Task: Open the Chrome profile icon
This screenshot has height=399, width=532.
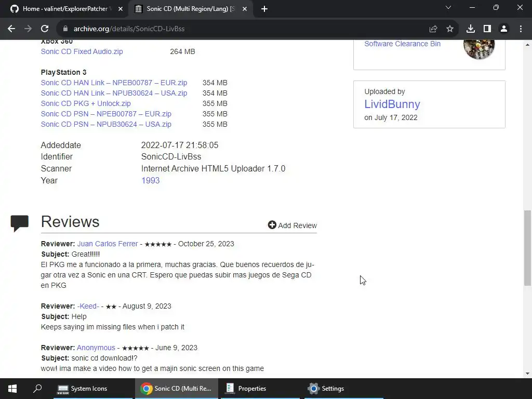Action: (504, 29)
